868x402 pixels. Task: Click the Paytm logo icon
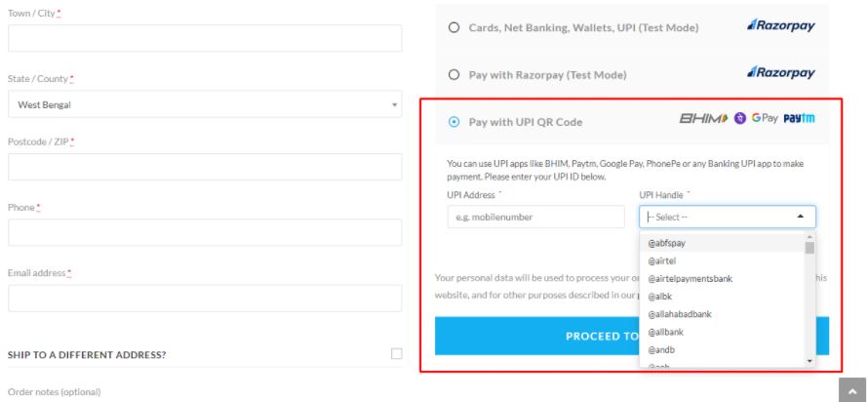coord(799,118)
